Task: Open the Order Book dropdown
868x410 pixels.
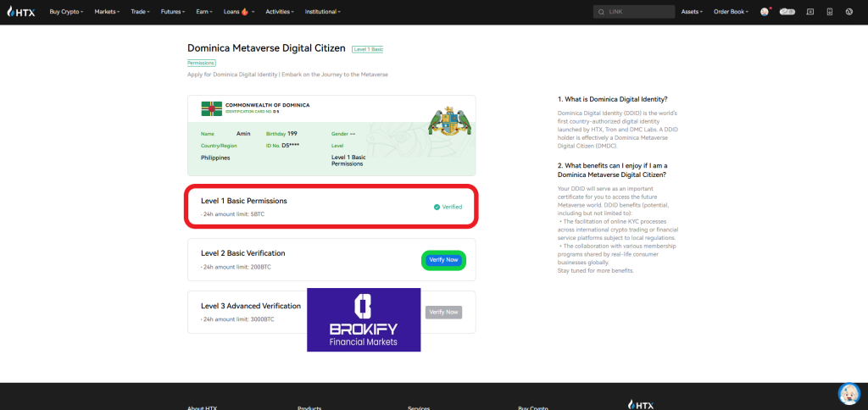Action: point(732,12)
